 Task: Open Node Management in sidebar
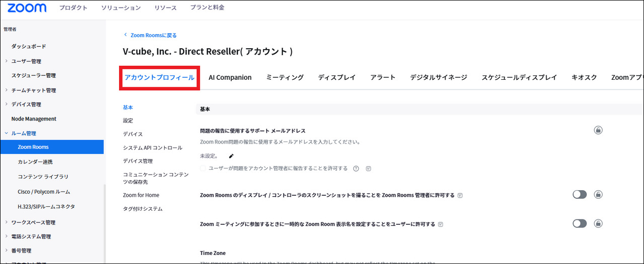pyautogui.click(x=34, y=119)
